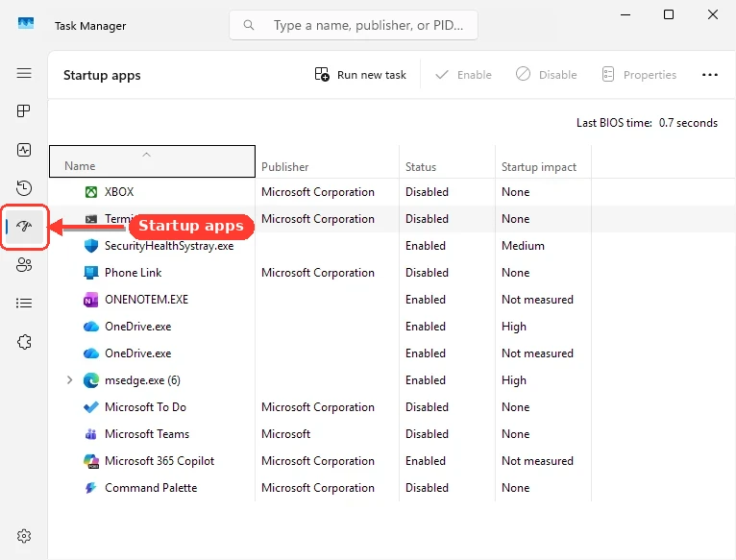Select the Microsoft To Do entry

coord(145,407)
